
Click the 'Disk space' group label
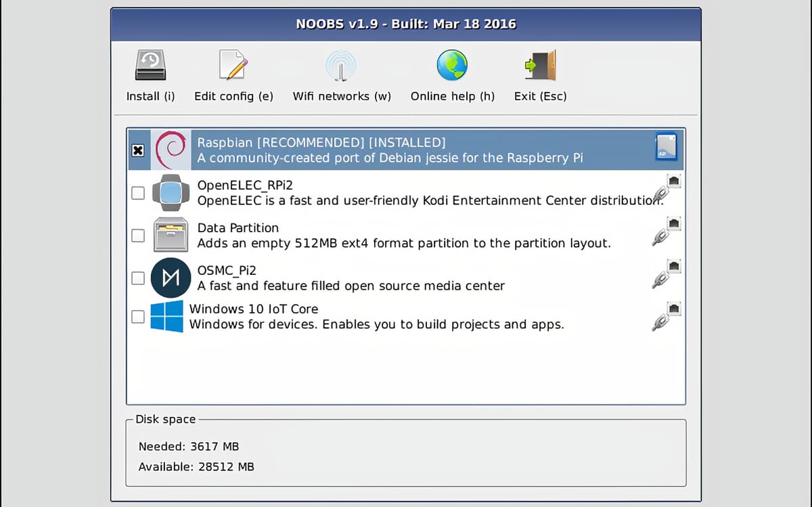pos(165,419)
